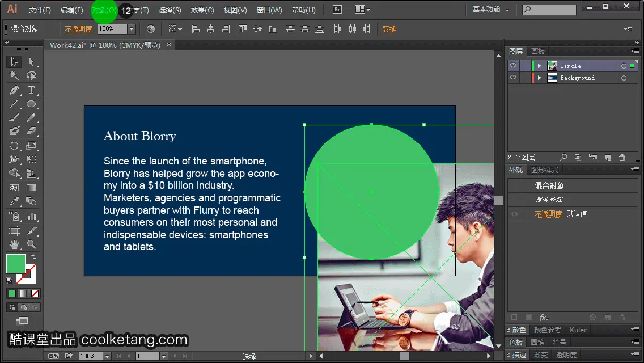644x363 pixels.
Task: Select the Rotate tool
Action: [14, 146]
